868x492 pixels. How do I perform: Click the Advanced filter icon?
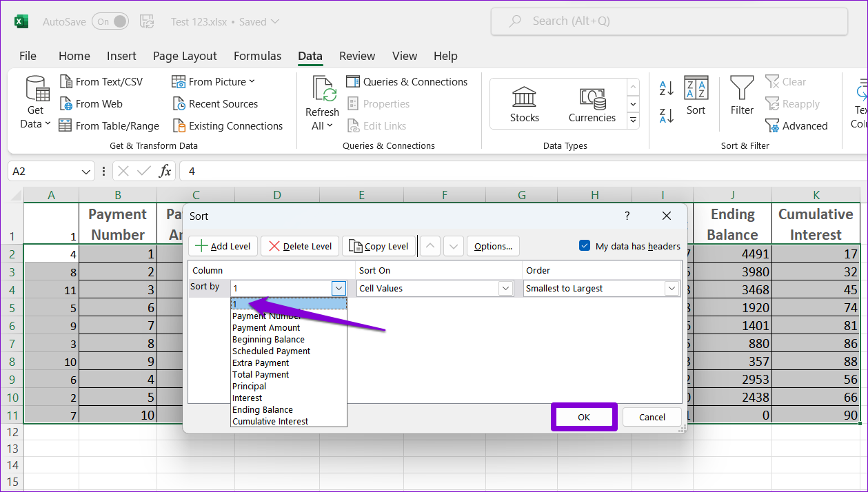pos(796,126)
